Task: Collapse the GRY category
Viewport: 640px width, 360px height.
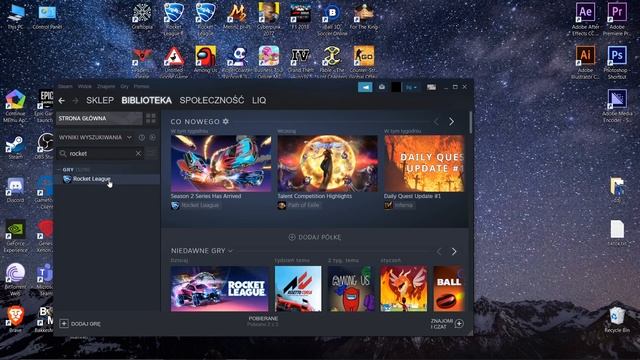Action: 59,169
